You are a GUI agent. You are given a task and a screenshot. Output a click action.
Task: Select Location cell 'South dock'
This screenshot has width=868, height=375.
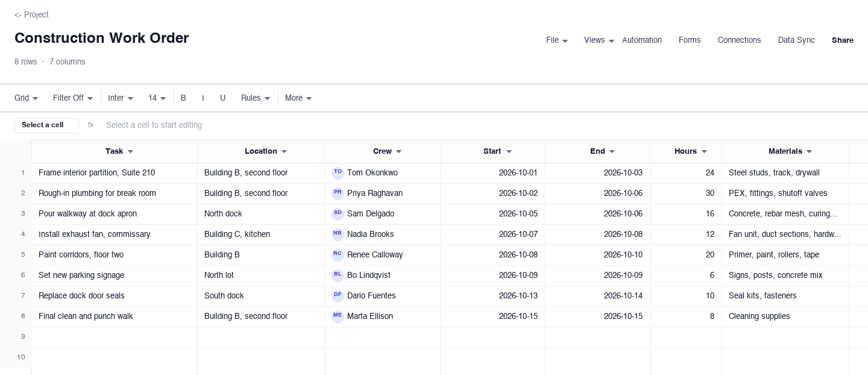click(x=261, y=297)
